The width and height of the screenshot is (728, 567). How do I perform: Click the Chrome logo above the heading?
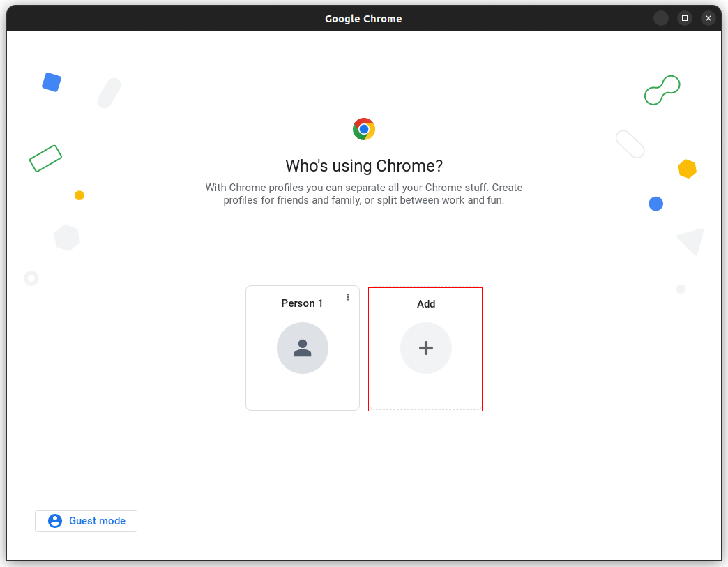click(364, 129)
